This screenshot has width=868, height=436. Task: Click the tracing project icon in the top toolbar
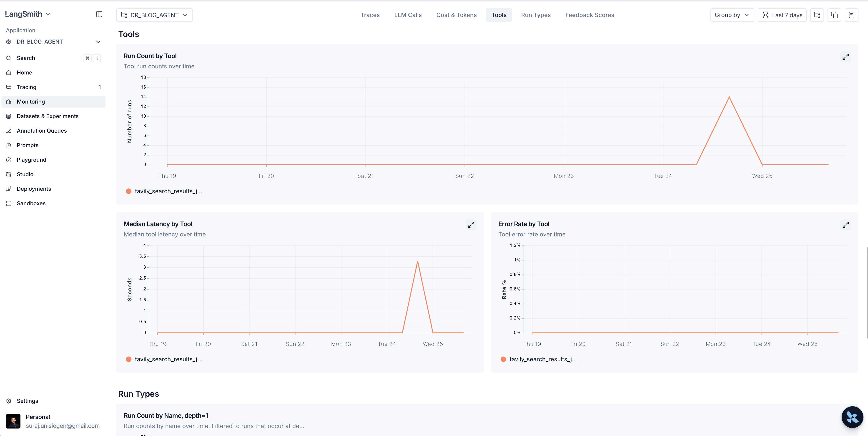tap(817, 15)
